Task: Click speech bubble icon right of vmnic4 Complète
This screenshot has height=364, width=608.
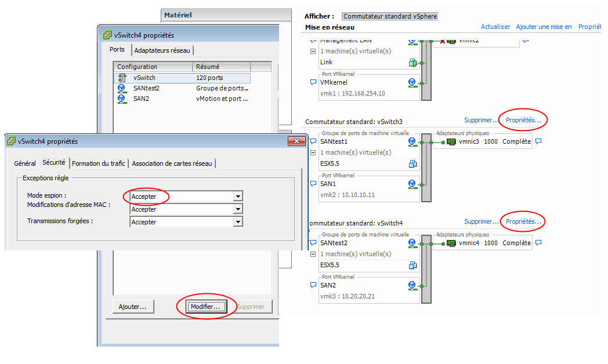Action: (538, 243)
